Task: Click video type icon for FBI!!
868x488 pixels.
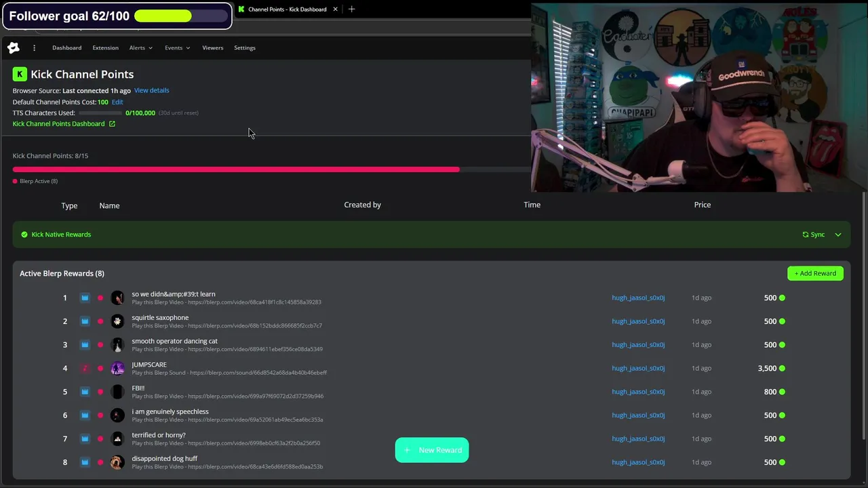Action: point(85,392)
